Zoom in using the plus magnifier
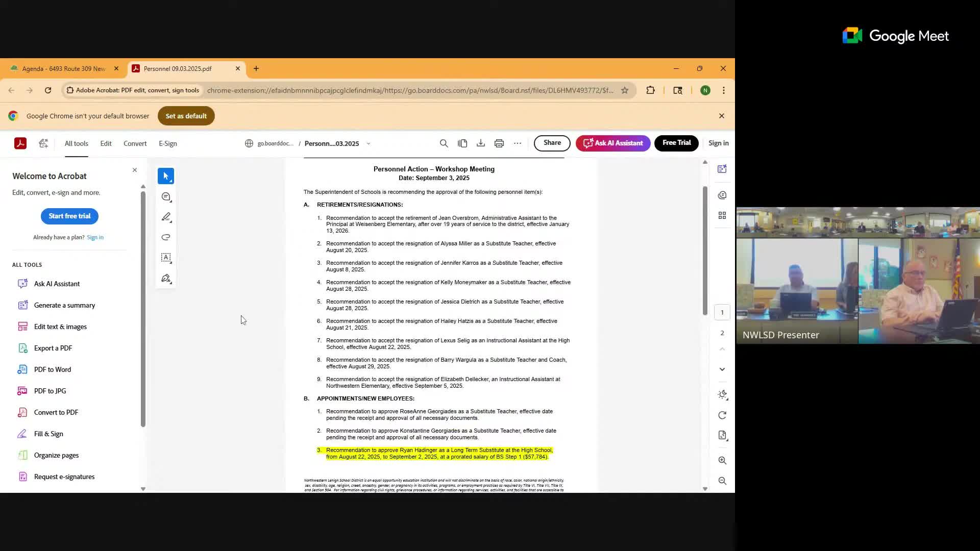The width and height of the screenshot is (980, 551). click(722, 460)
